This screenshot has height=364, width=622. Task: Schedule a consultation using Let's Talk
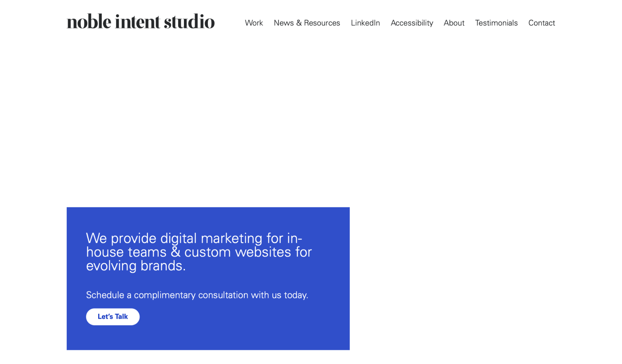click(x=112, y=317)
